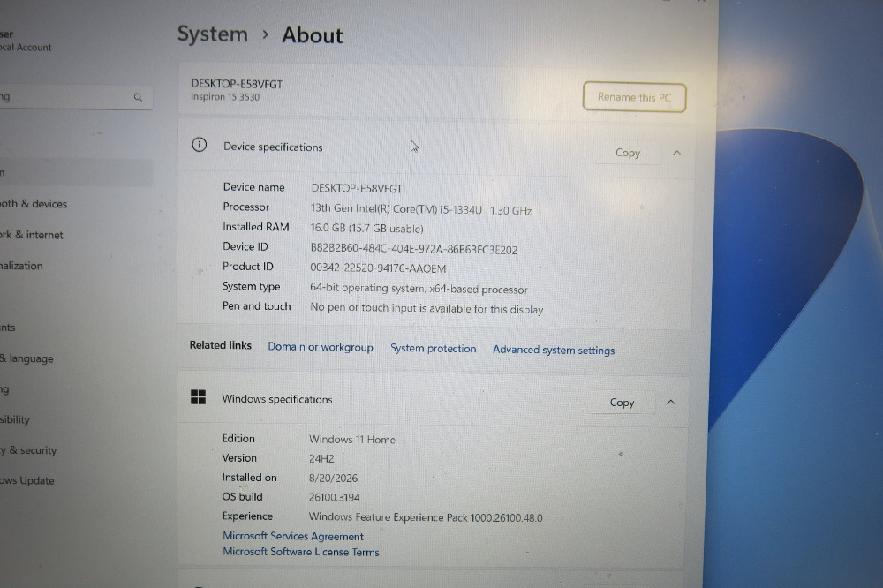Collapse the Windows specifications section chevron
883x588 pixels.
point(671,402)
